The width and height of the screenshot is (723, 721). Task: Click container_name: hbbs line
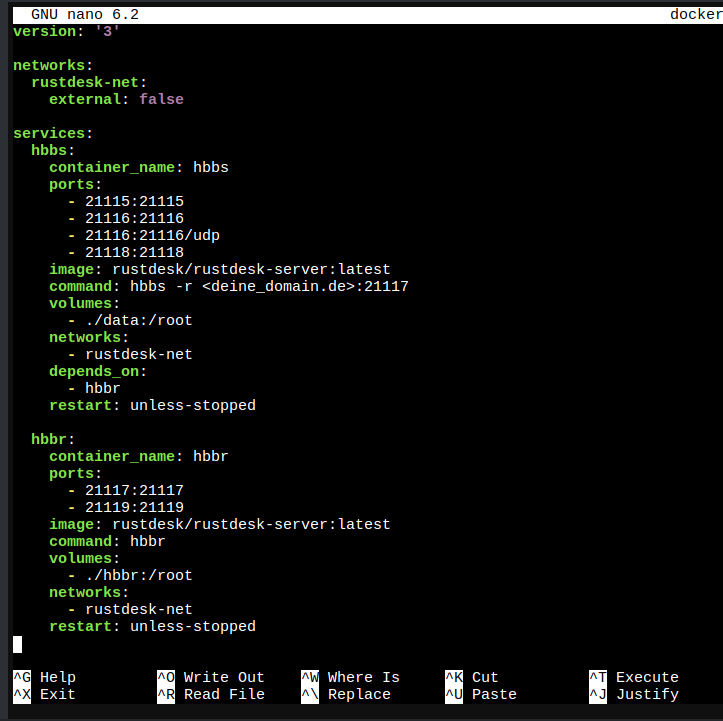[139, 167]
